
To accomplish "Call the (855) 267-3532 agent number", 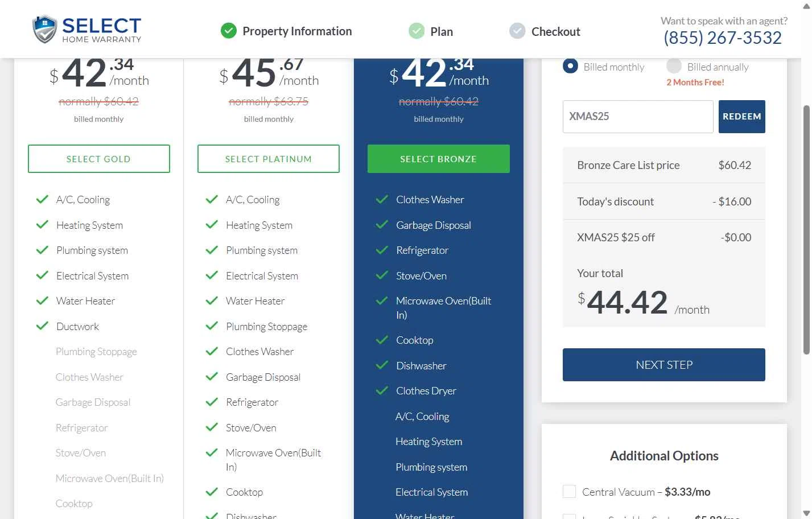I will pos(723,38).
